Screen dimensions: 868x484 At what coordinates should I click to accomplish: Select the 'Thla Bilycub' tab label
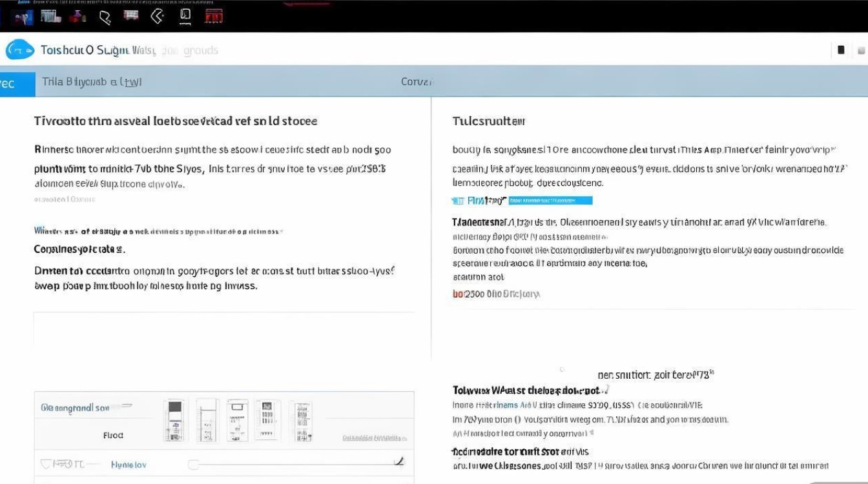pos(90,82)
